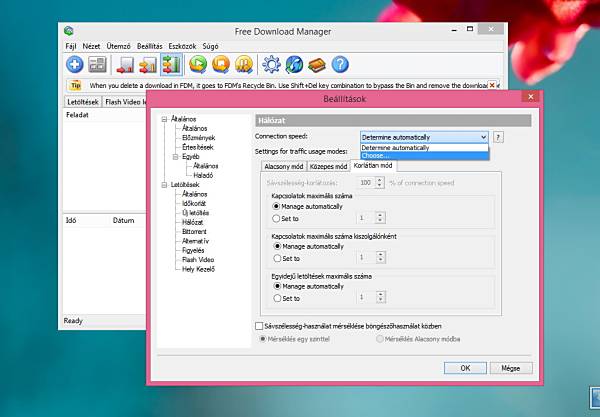The image size is (600, 417).
Task: Click the blue plus Add download icon
Action: (x=75, y=64)
